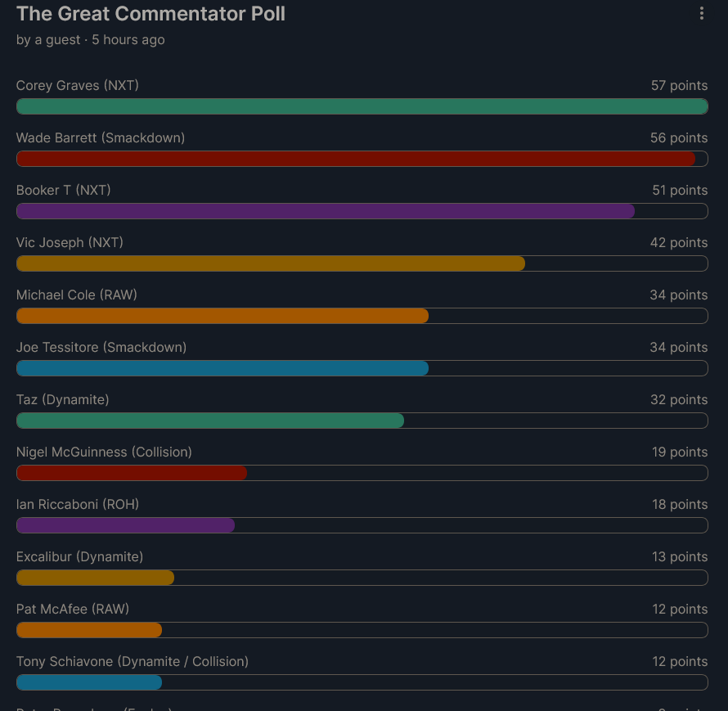Click the Taz (Dynamite) result bar
This screenshot has height=711, width=728.
[x=210, y=421]
